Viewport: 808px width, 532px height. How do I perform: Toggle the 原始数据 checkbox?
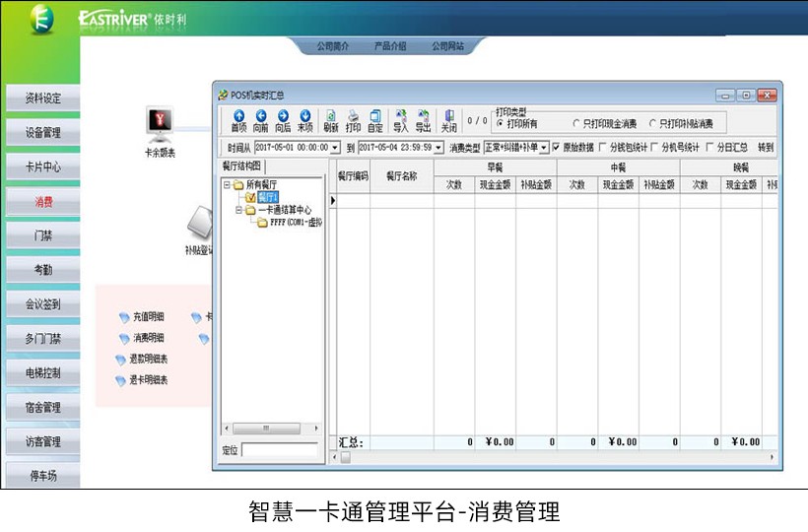coord(557,148)
